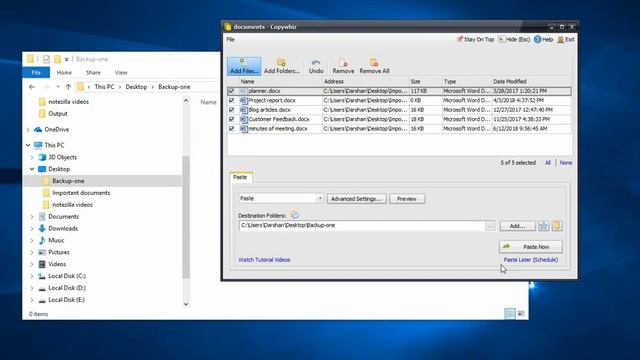
Task: Enable Stay On Top pin
Action: point(475,39)
